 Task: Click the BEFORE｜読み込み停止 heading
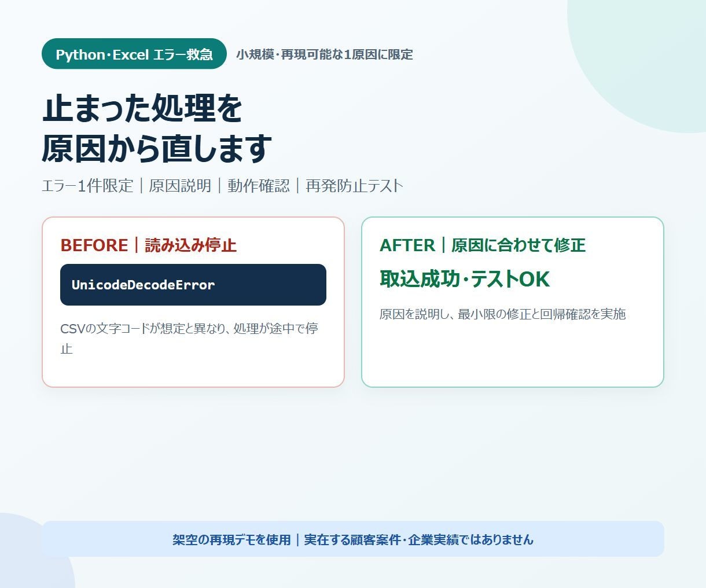tap(149, 245)
